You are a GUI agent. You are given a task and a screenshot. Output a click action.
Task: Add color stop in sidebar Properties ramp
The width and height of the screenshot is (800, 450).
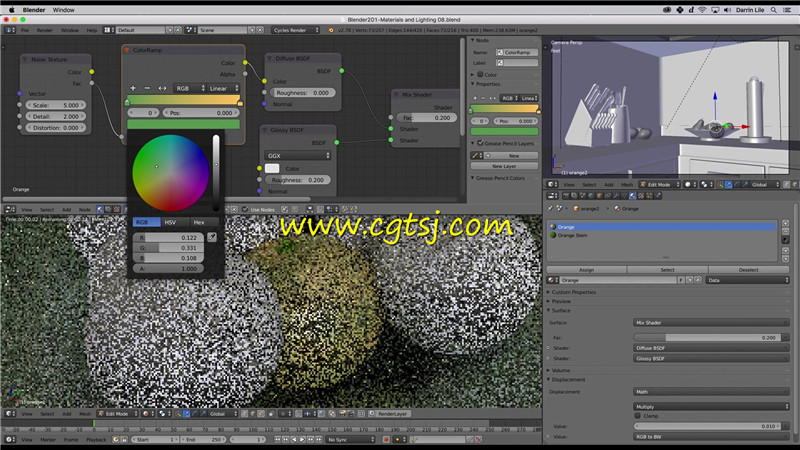(476, 98)
